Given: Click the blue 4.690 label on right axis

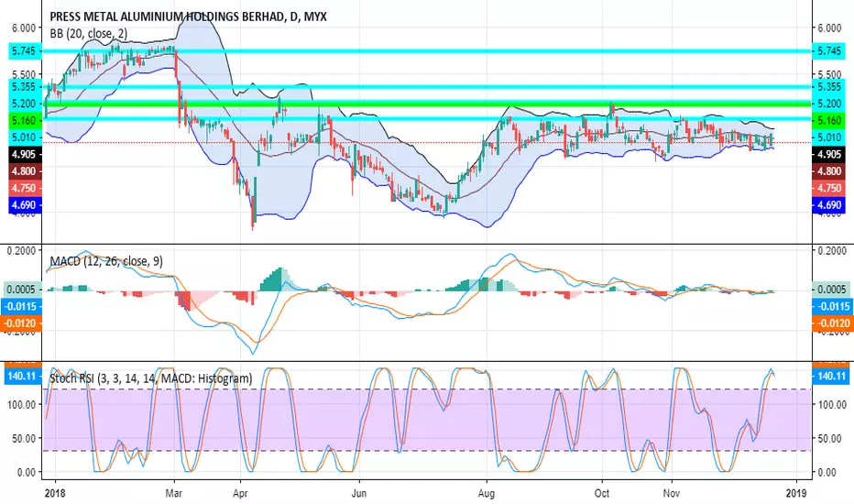Looking at the screenshot, I should 828,205.
